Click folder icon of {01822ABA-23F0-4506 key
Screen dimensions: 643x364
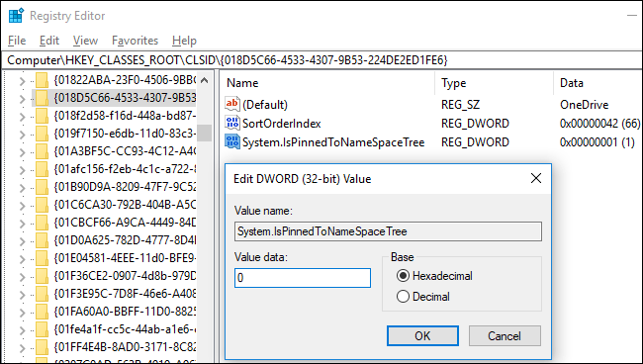pyautogui.click(x=42, y=80)
